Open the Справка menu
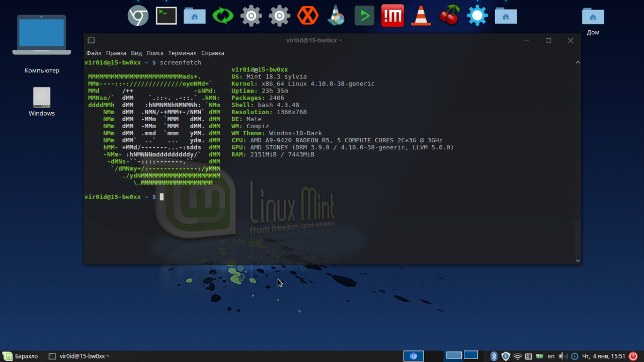The width and height of the screenshot is (644, 362). 213,53
